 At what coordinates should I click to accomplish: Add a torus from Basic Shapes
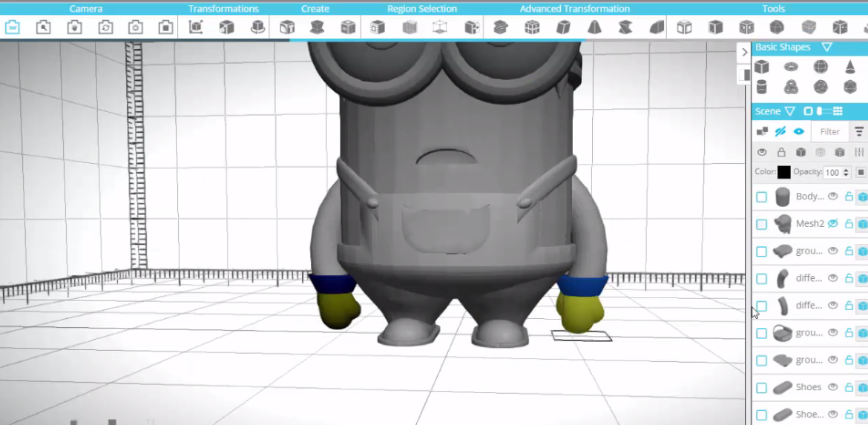791,67
